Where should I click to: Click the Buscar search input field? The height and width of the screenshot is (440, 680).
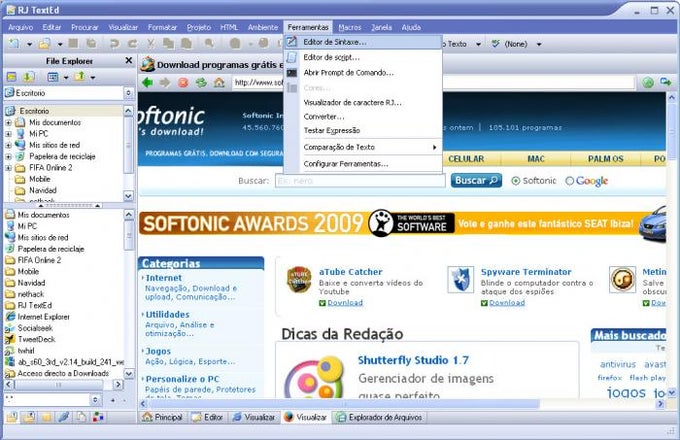click(360, 181)
